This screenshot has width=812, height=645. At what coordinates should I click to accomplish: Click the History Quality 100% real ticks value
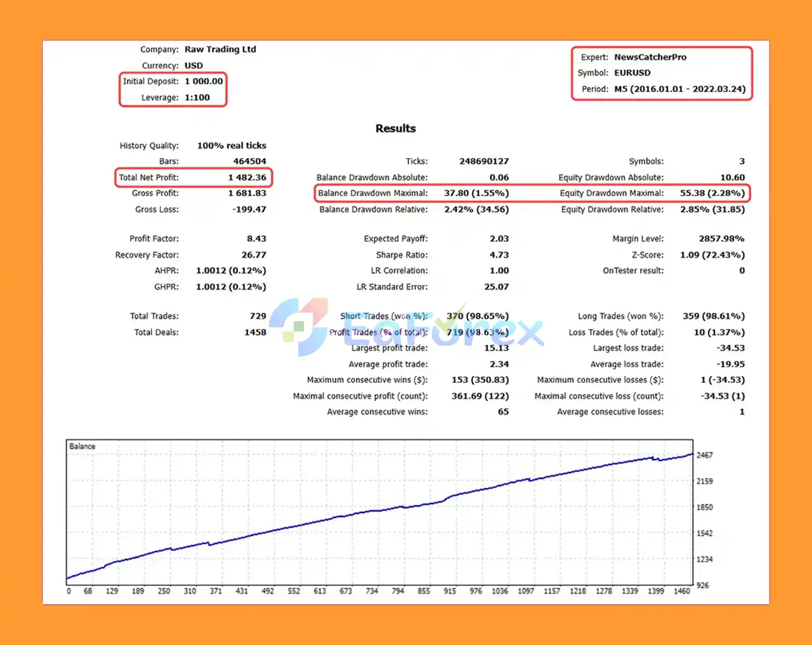[x=232, y=145]
